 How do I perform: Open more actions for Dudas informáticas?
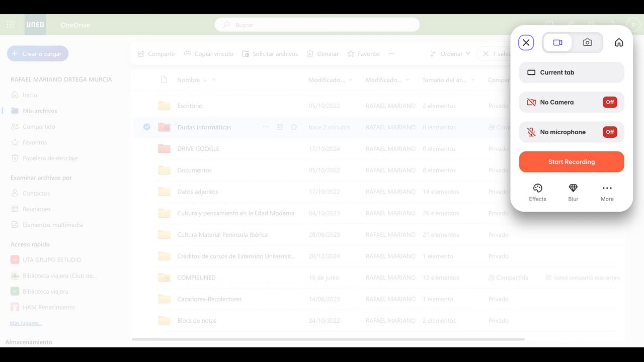coord(265,127)
